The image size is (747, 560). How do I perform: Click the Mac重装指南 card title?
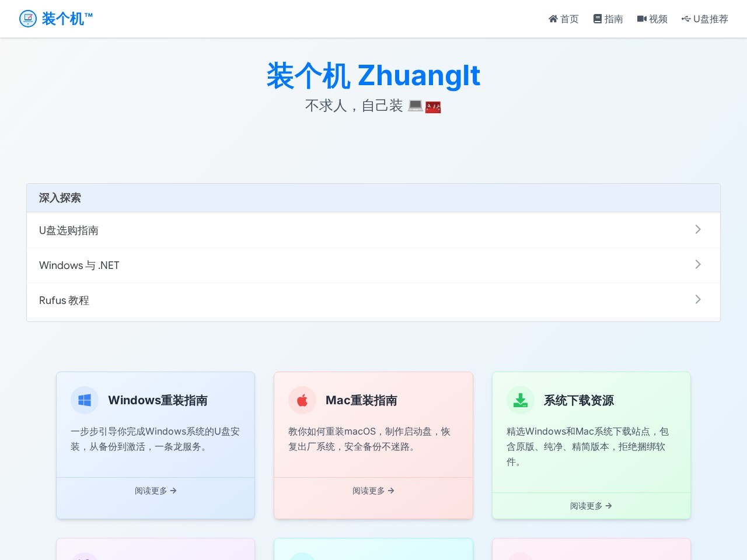point(361,400)
